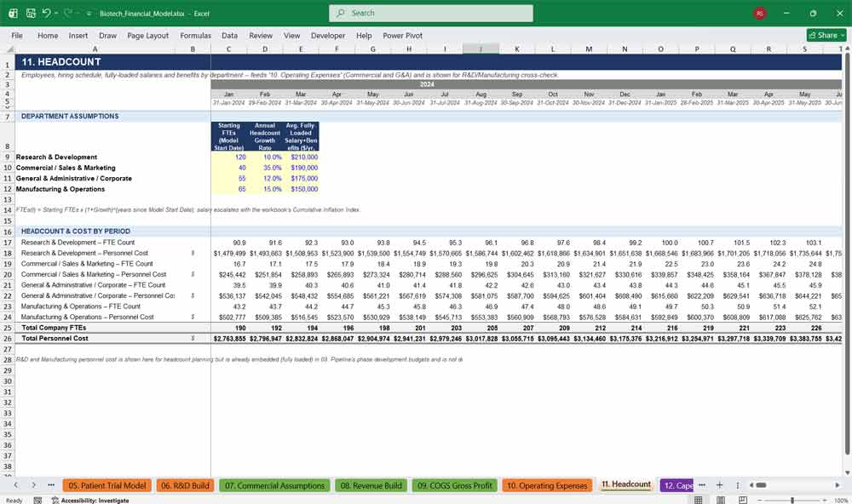Click the zoom slider handle
Image resolution: width=852 pixels, height=504 pixels.
[792, 500]
